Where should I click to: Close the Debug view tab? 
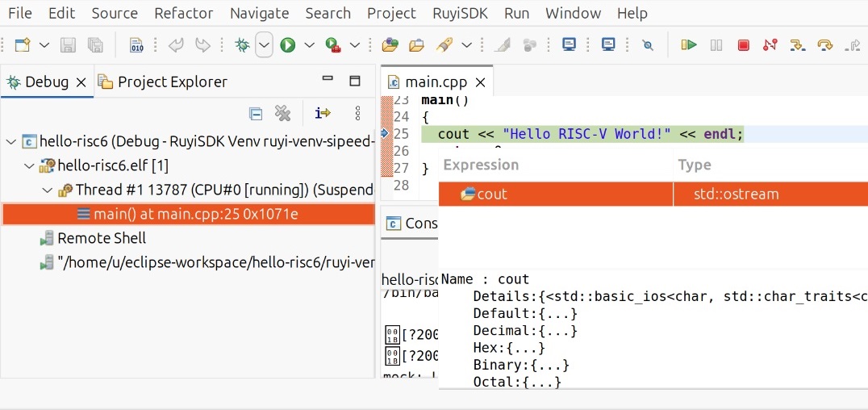(x=81, y=82)
